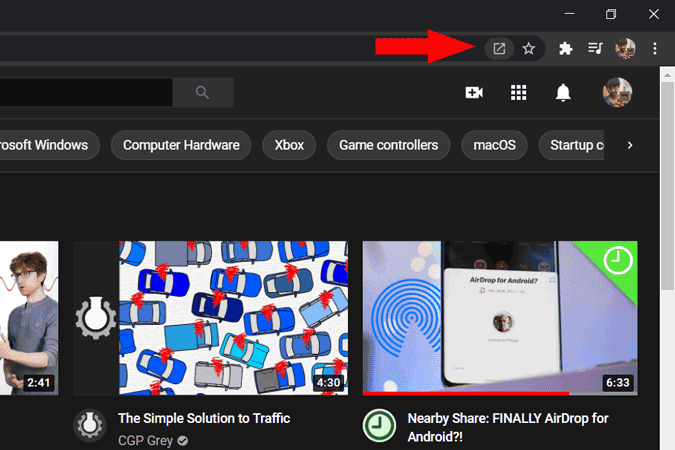The image size is (675, 450).
Task: Click the page vertical scrollbar thumb
Action: (x=668, y=186)
